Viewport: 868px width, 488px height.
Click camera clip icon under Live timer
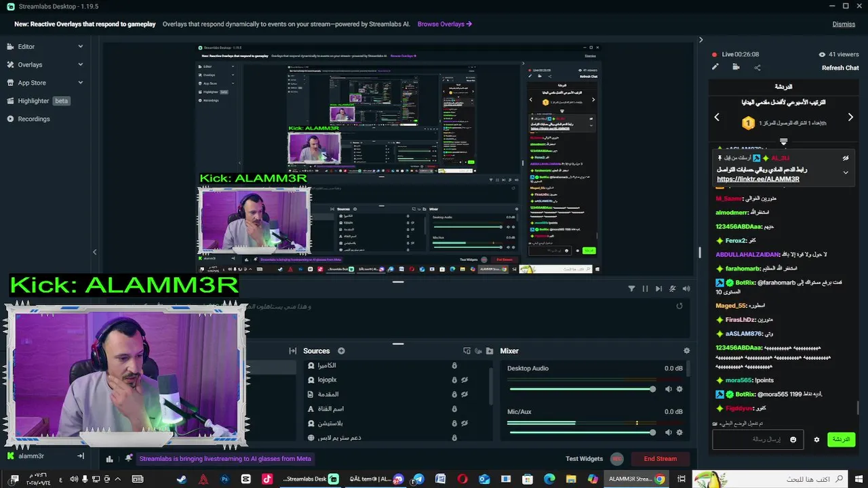click(736, 67)
